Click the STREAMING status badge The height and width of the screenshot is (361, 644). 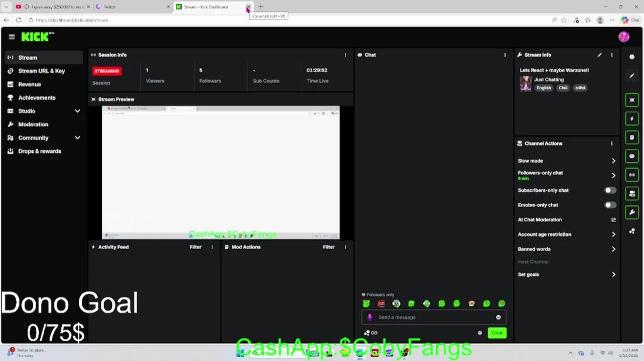pyautogui.click(x=107, y=71)
